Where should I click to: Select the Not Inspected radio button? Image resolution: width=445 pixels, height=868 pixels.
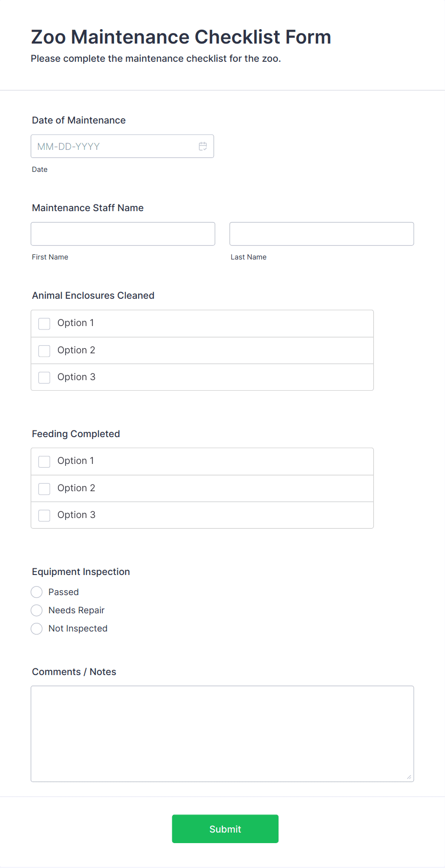click(x=37, y=629)
